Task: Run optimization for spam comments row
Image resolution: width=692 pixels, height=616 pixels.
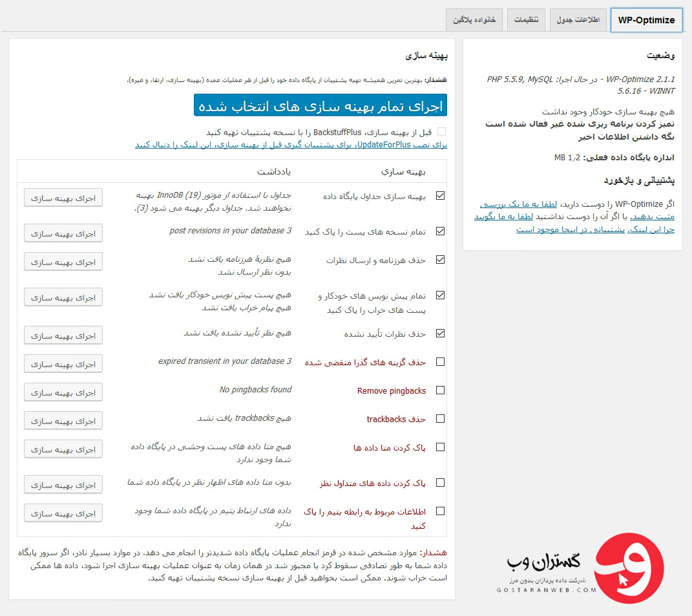Action: (63, 262)
